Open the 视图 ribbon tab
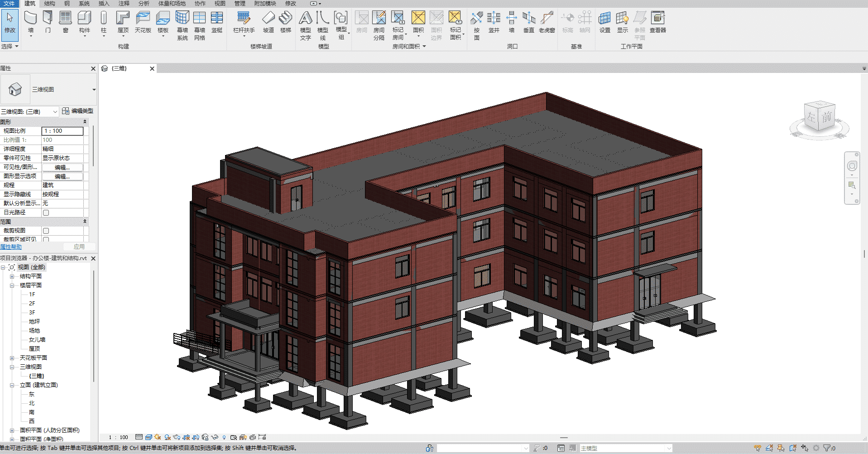Viewport: 868px width, 454px height. pyautogui.click(x=220, y=4)
